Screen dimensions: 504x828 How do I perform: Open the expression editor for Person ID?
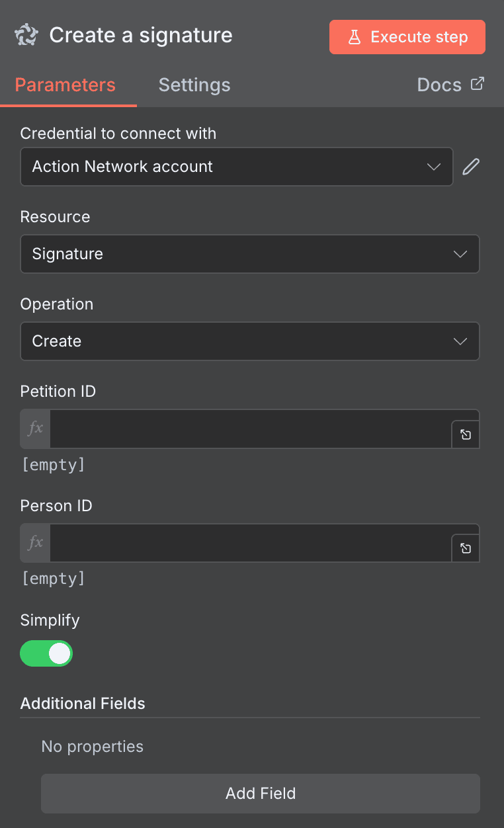(466, 548)
